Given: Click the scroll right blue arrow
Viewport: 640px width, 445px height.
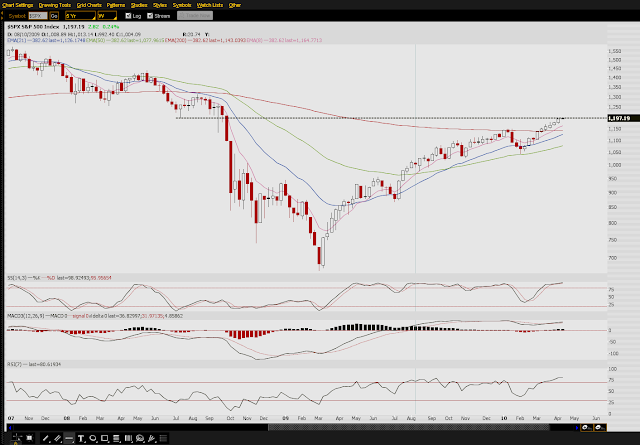Looking at the screenshot, I should pos(577,427).
